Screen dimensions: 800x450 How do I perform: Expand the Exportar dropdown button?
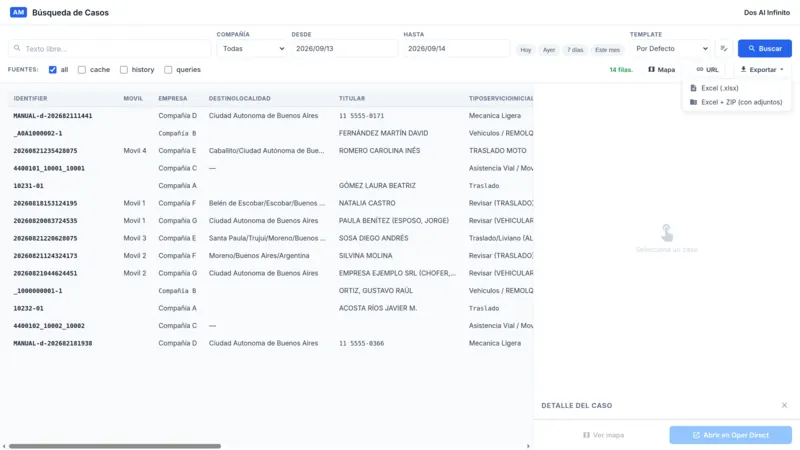762,69
